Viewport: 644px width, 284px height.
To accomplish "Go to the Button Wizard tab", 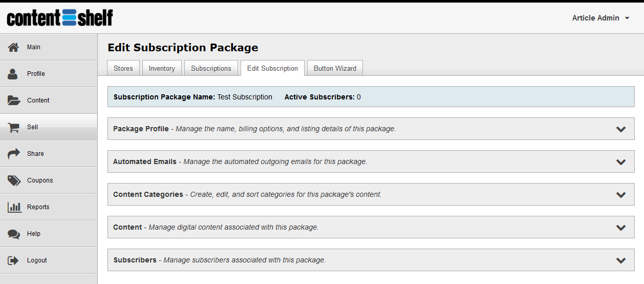I will pyautogui.click(x=335, y=68).
